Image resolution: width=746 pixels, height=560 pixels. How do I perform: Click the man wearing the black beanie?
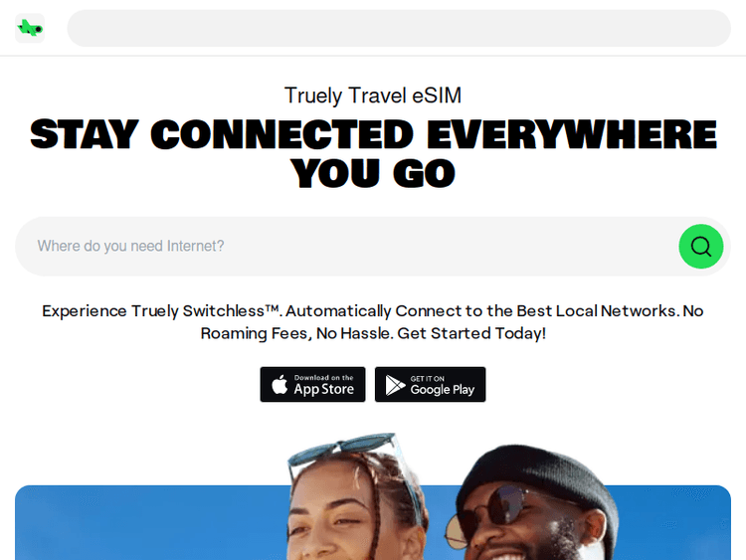pyautogui.click(x=533, y=504)
